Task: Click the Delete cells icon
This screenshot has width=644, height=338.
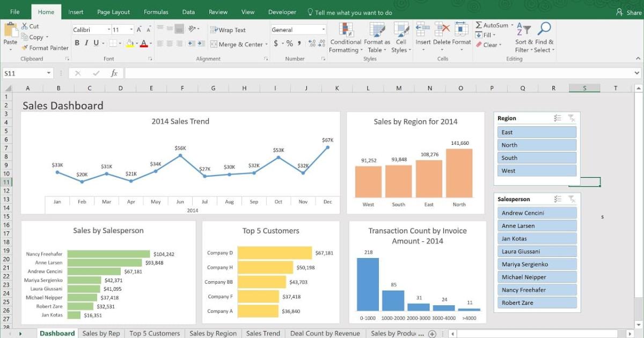Action: (x=442, y=30)
